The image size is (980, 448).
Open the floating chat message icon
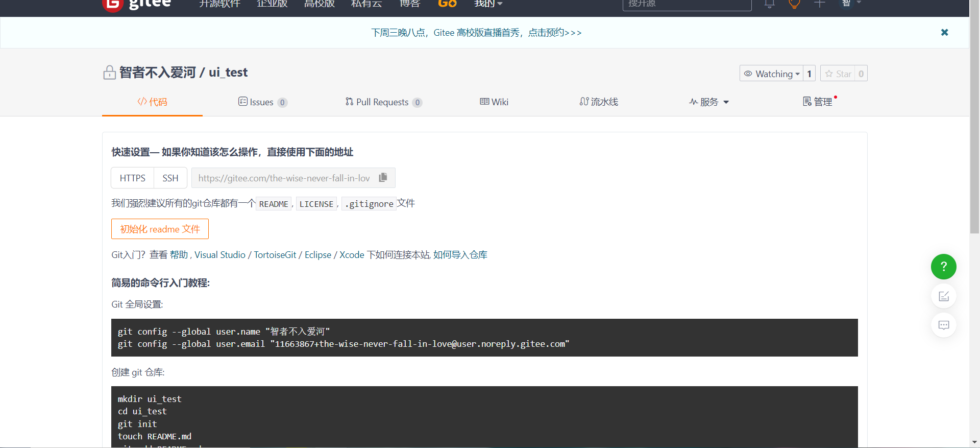944,325
